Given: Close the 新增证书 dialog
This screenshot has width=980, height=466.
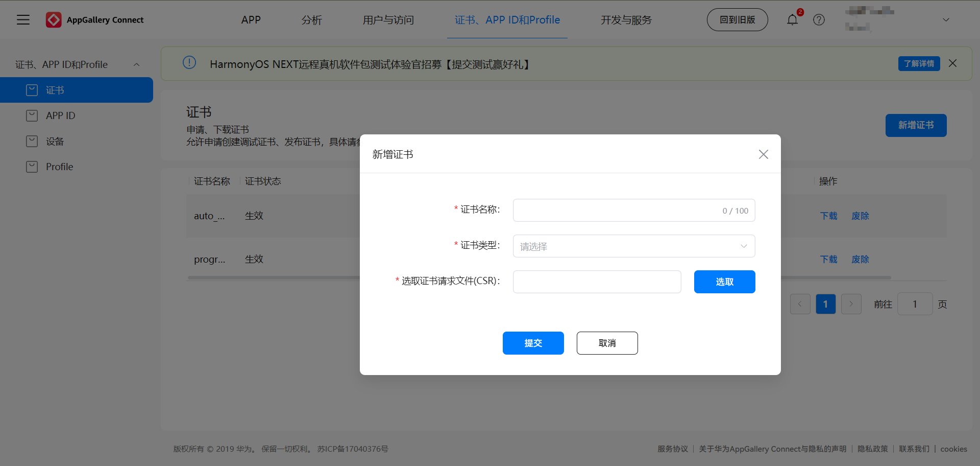Looking at the screenshot, I should coord(763,154).
